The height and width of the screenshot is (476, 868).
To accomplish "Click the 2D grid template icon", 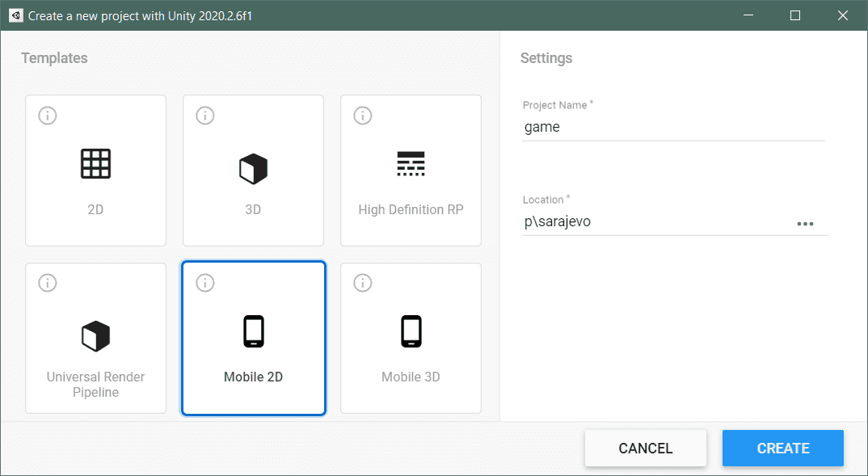I will point(95,164).
